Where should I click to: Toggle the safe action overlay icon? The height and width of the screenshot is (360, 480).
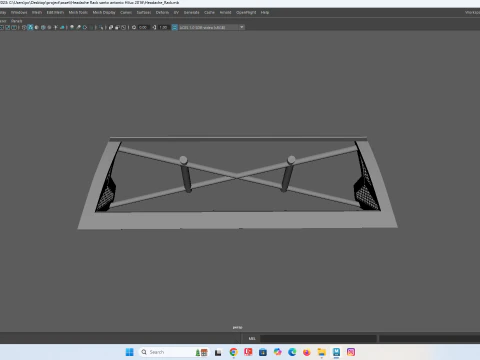[x=7, y=27]
